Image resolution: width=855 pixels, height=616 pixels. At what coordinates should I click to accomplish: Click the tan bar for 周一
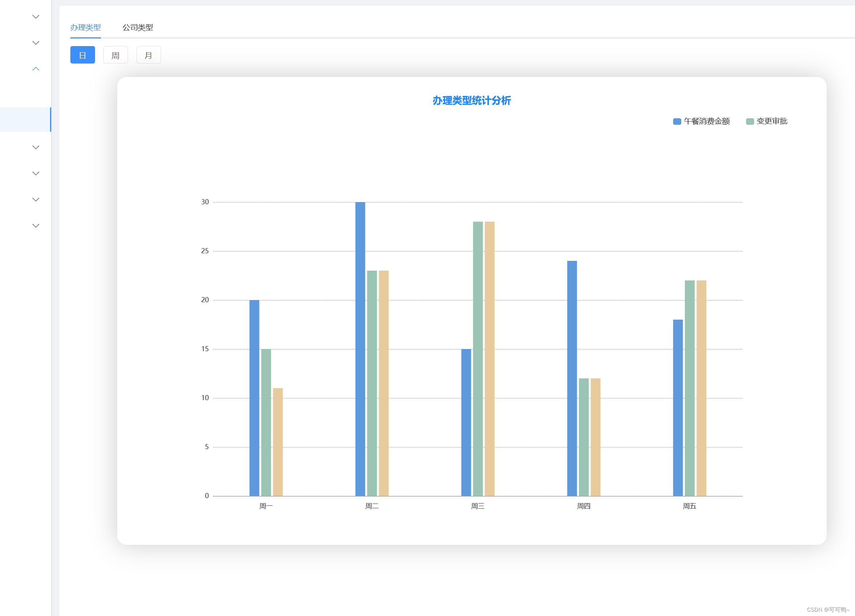pyautogui.click(x=278, y=442)
